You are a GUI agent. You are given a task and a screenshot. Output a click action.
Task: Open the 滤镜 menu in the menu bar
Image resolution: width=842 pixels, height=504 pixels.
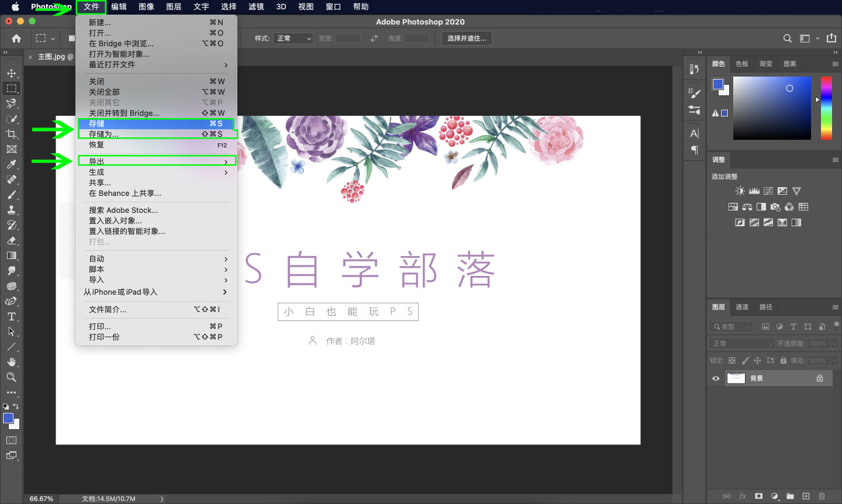pos(256,6)
